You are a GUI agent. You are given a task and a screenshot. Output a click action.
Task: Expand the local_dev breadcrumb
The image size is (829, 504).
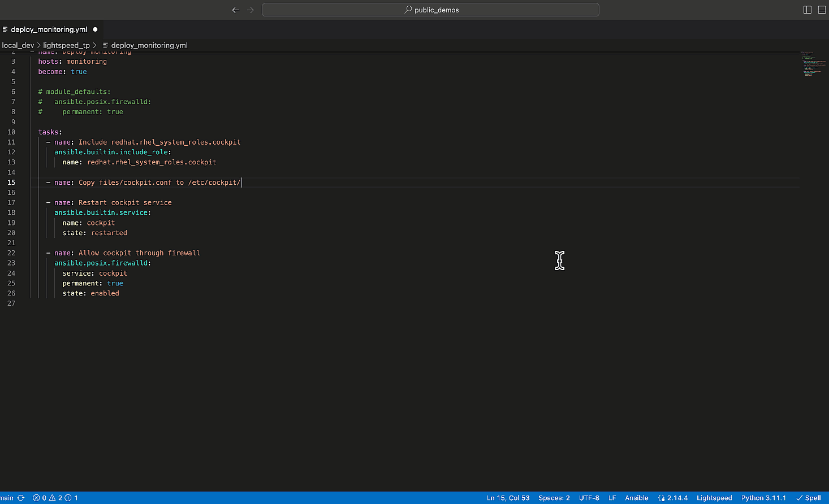point(18,45)
